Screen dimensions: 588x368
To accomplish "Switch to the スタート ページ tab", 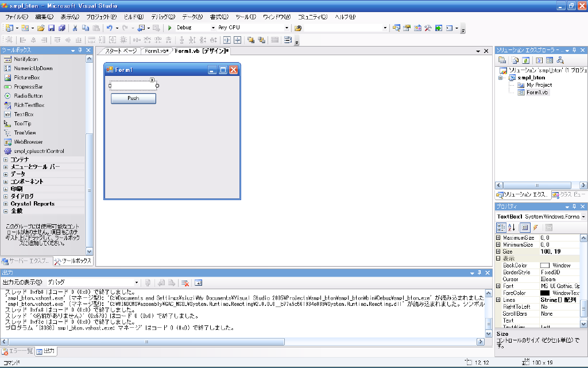I will point(121,51).
